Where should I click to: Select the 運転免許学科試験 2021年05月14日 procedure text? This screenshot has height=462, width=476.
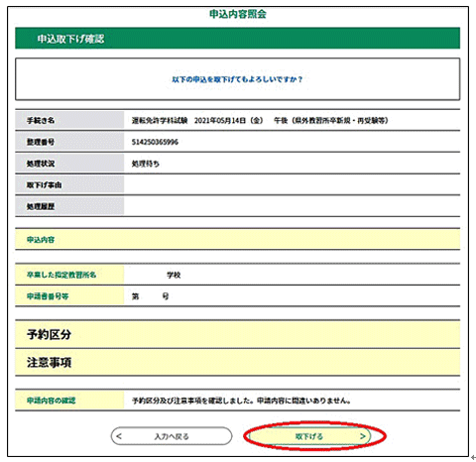pyautogui.click(x=260, y=120)
